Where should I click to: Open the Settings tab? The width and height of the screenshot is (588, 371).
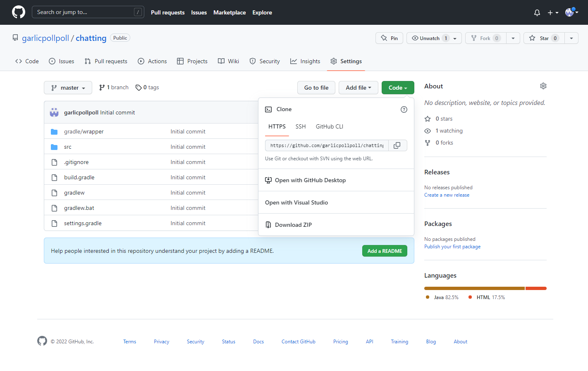click(346, 61)
